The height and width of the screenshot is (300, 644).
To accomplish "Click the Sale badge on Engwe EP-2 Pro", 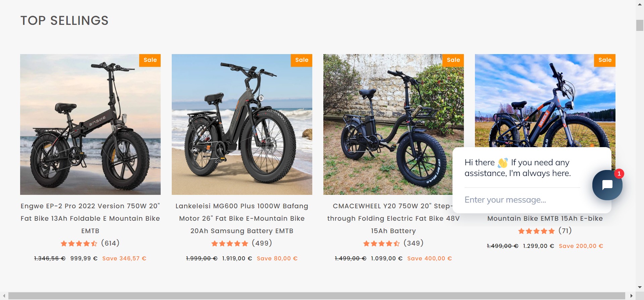I will [x=150, y=60].
